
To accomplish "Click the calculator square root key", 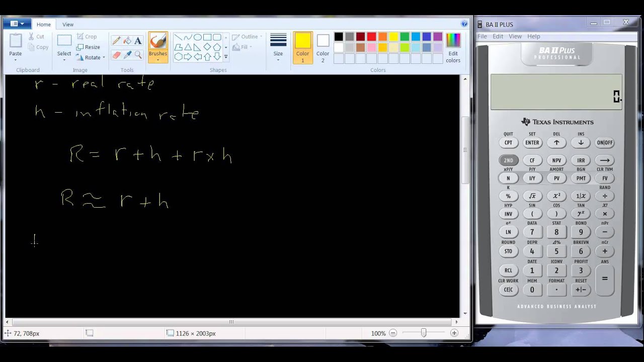I will (532, 196).
